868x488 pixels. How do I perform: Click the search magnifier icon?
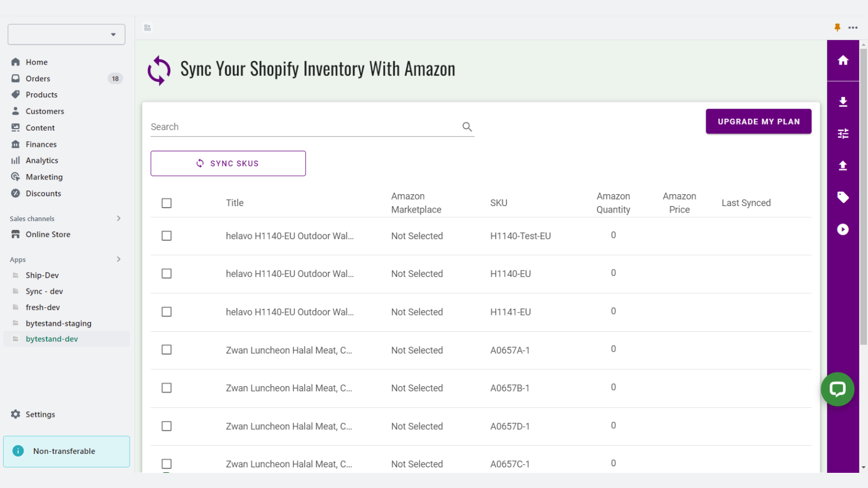(x=467, y=127)
